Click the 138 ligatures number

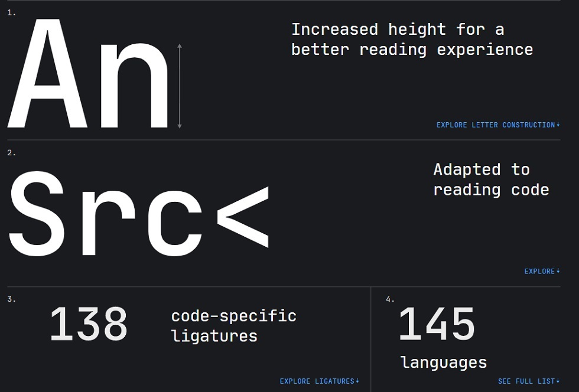pyautogui.click(x=89, y=324)
